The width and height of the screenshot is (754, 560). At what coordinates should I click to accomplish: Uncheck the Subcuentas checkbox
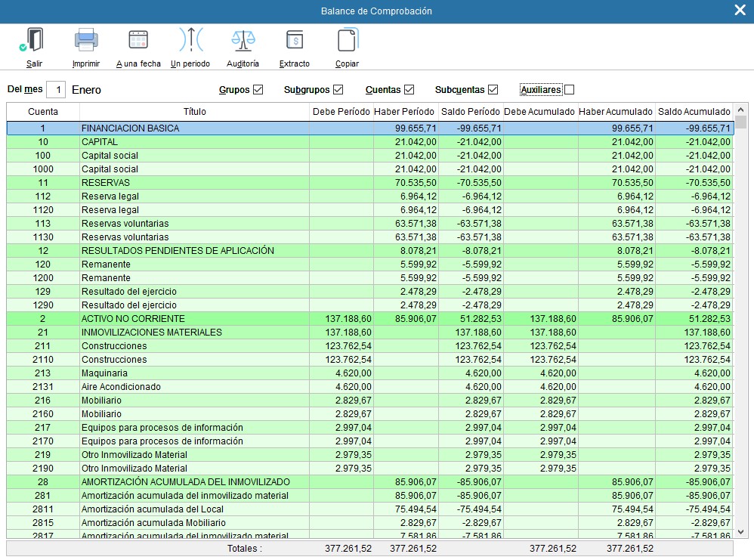pos(493,90)
